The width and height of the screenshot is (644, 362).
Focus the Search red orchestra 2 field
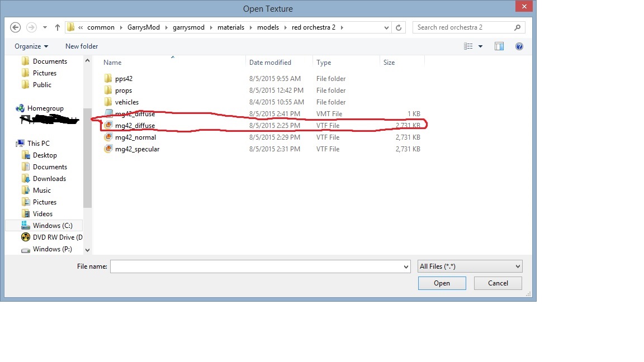click(468, 27)
